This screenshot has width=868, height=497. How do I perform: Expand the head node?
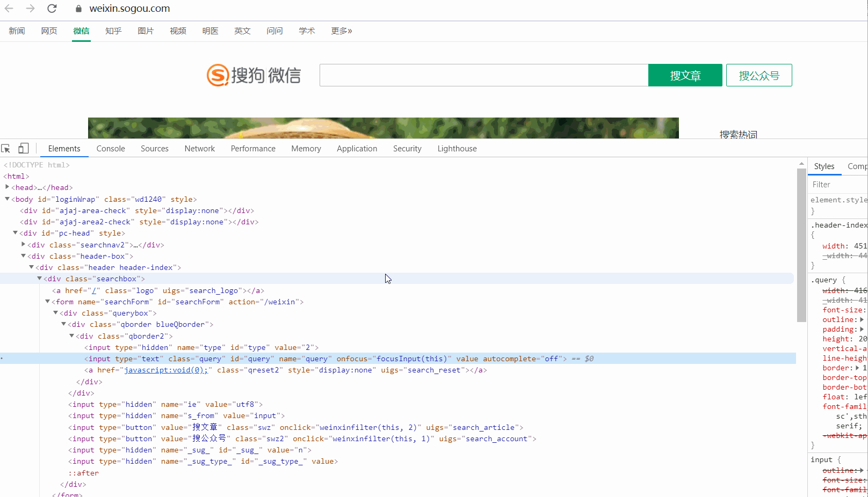click(x=7, y=187)
